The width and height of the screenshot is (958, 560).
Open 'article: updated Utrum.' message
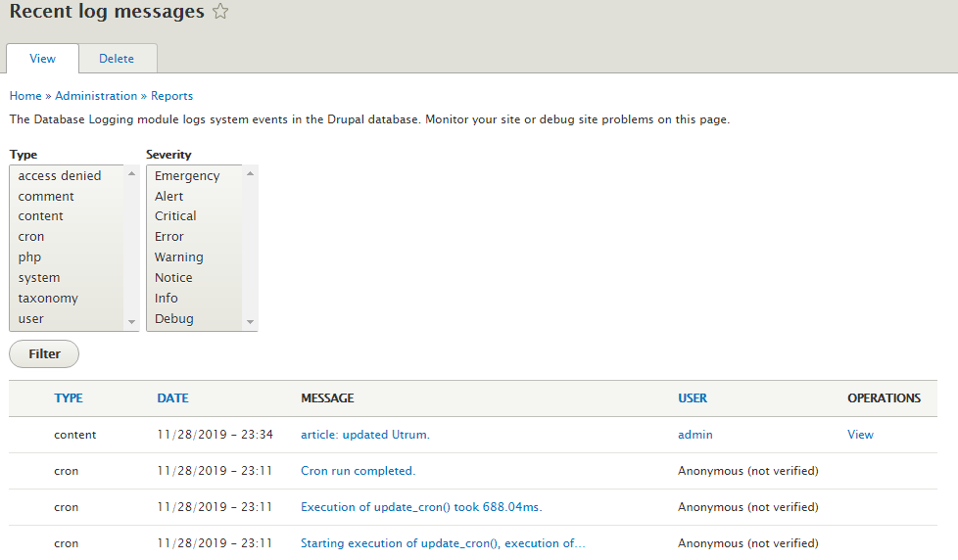(x=365, y=435)
